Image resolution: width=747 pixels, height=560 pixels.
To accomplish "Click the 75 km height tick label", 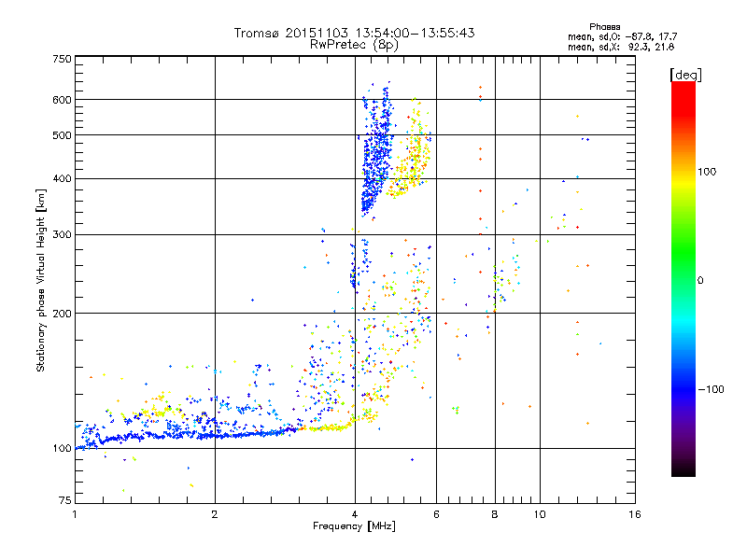I will click(x=64, y=500).
